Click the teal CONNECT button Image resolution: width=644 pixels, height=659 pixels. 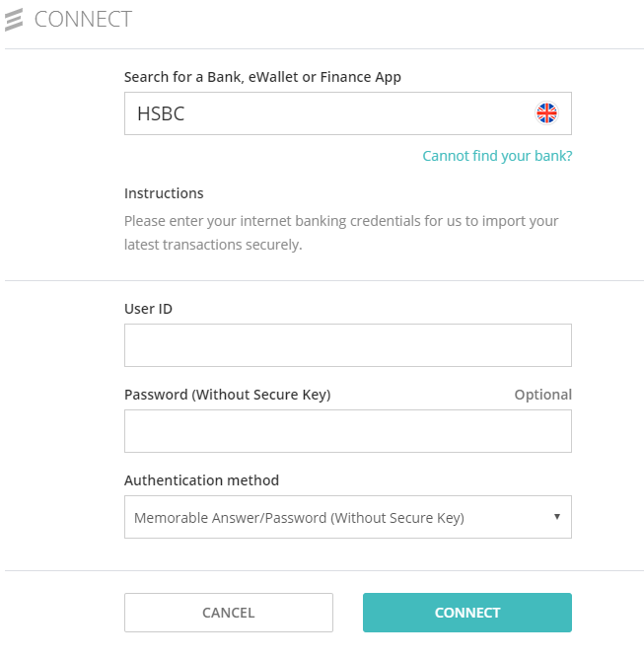[467, 613]
